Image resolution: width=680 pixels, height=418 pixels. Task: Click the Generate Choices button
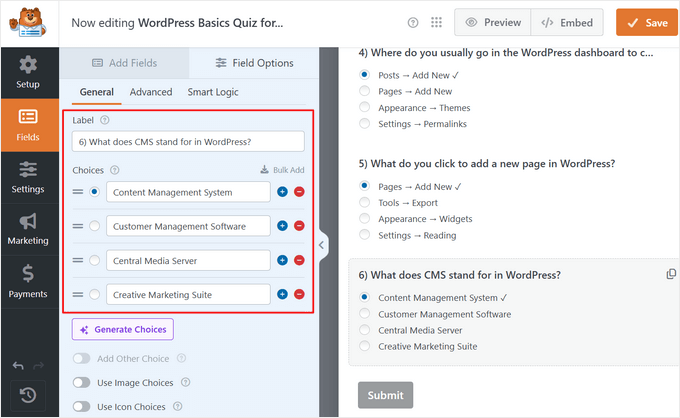123,330
